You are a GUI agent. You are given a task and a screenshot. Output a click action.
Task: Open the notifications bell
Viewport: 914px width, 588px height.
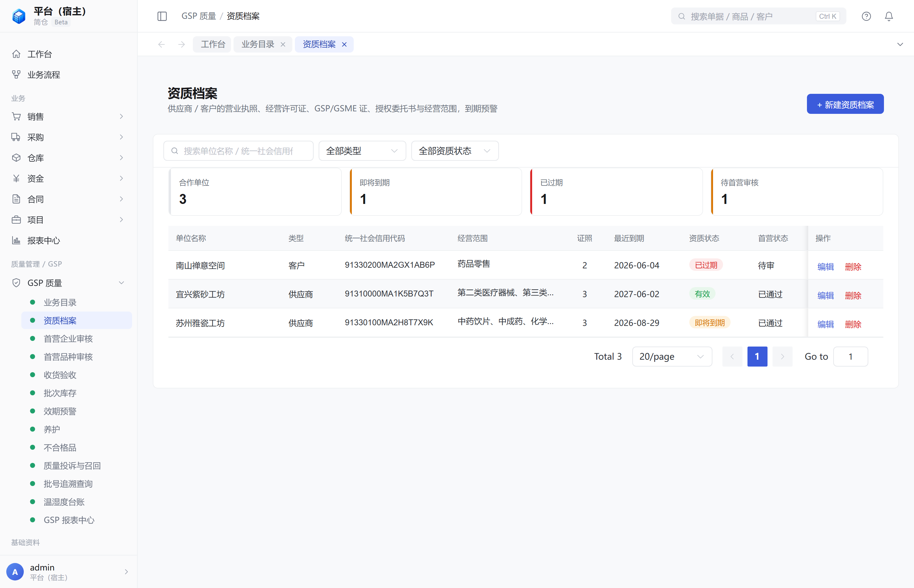click(x=889, y=16)
